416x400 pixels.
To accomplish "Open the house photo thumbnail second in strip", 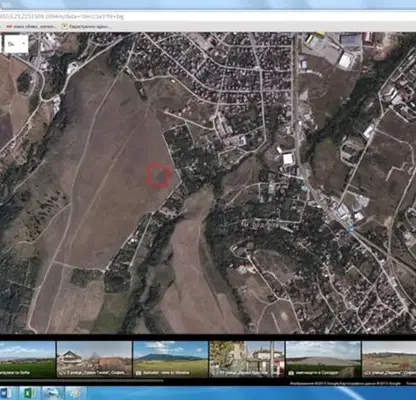I will pyautogui.click(x=94, y=359).
